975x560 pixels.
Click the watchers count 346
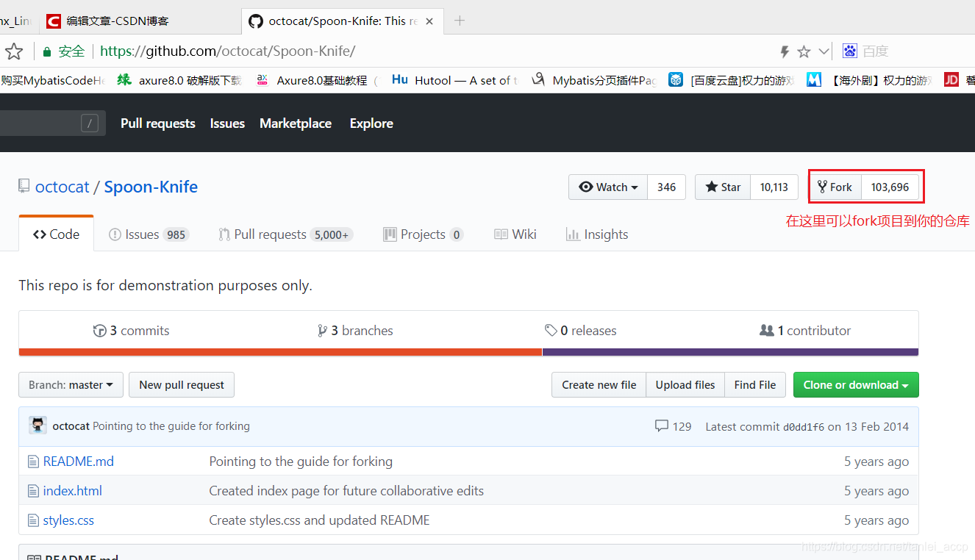click(x=667, y=187)
